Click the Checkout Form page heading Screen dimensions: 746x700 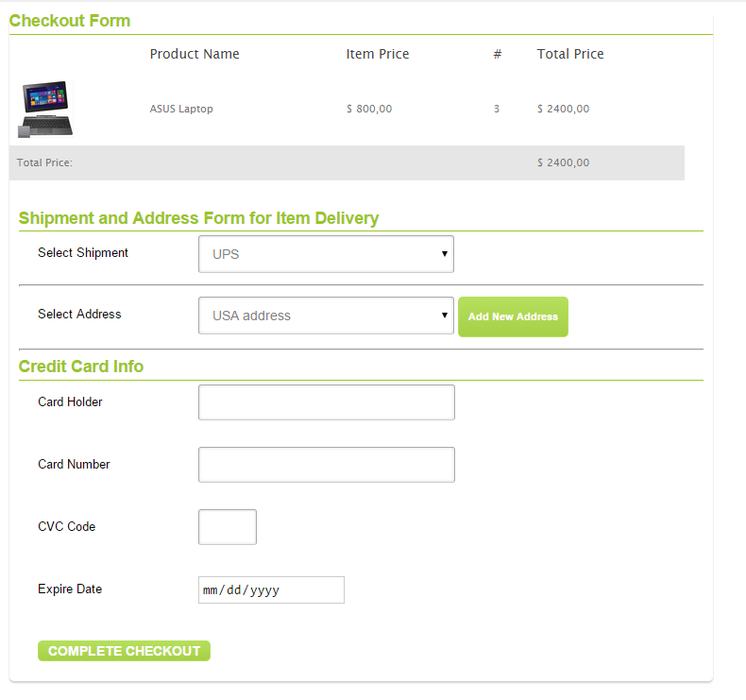70,21
